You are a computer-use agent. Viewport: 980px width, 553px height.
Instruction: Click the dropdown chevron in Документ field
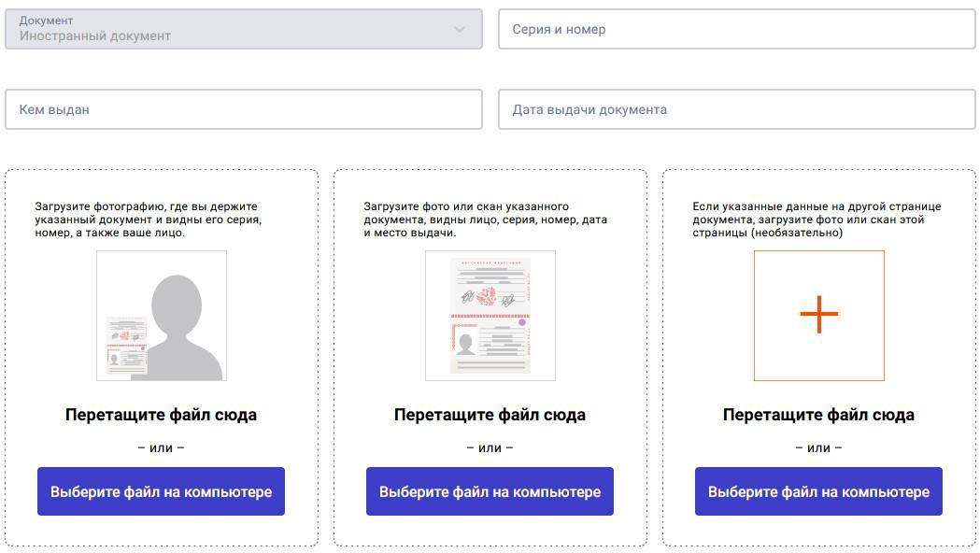[x=460, y=29]
